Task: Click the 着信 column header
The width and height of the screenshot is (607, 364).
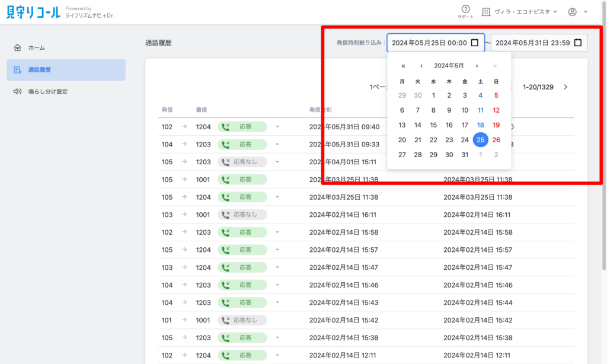Action: point(202,110)
